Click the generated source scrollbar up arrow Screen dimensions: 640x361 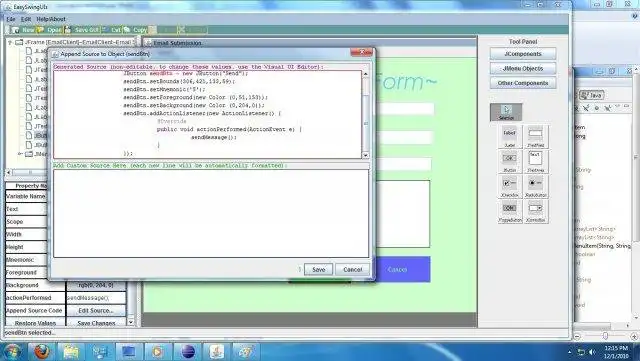pyautogui.click(x=365, y=74)
